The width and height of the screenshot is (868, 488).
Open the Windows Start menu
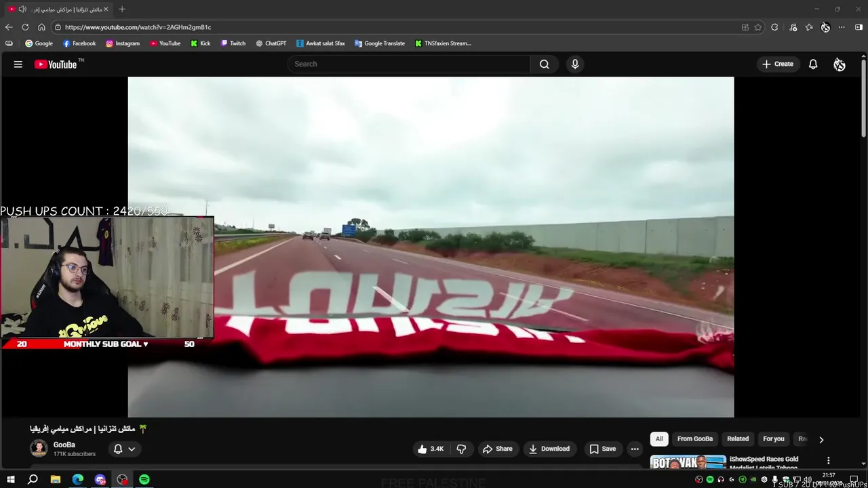(x=11, y=479)
